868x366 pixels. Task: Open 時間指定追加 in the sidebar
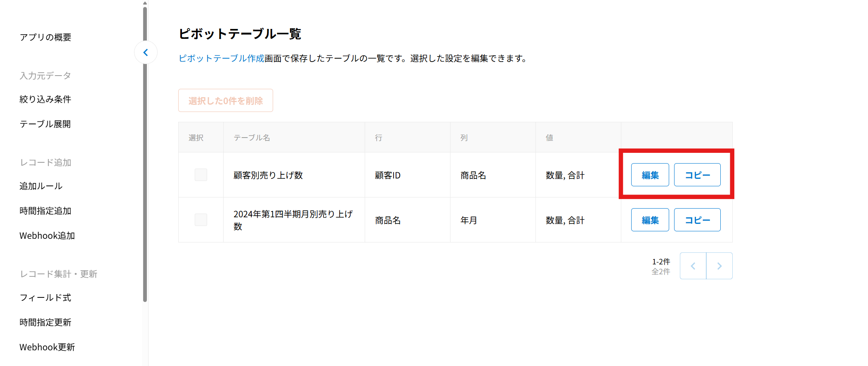(45, 211)
